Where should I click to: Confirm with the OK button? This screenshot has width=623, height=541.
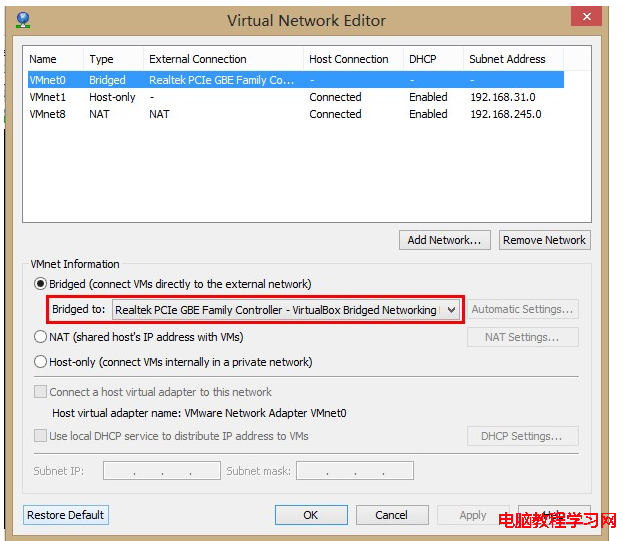(x=311, y=515)
